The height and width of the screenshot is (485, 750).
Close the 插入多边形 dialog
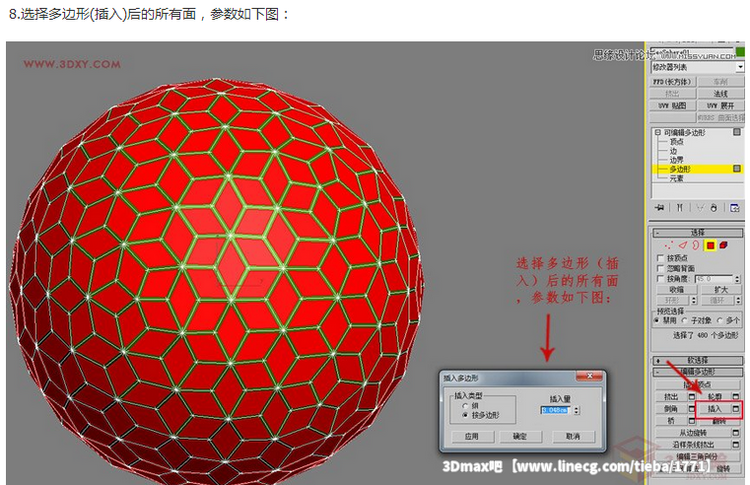(x=590, y=376)
